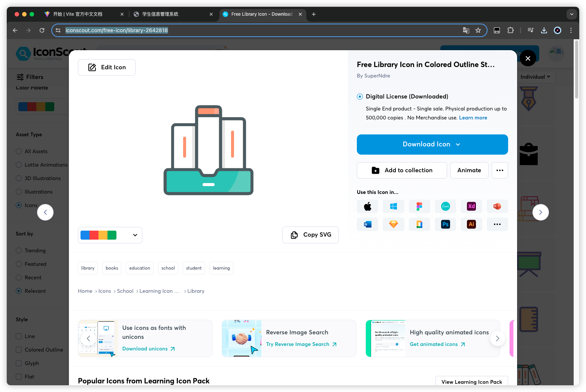586x392 pixels.
Task: Choose the Windows platform icon
Action: 393,206
